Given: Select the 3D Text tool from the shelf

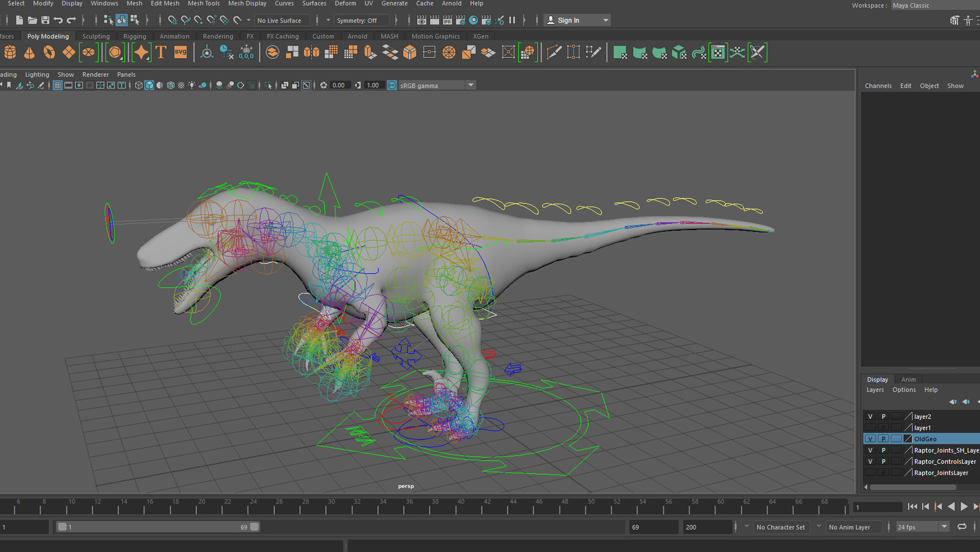Looking at the screenshot, I should (x=161, y=52).
